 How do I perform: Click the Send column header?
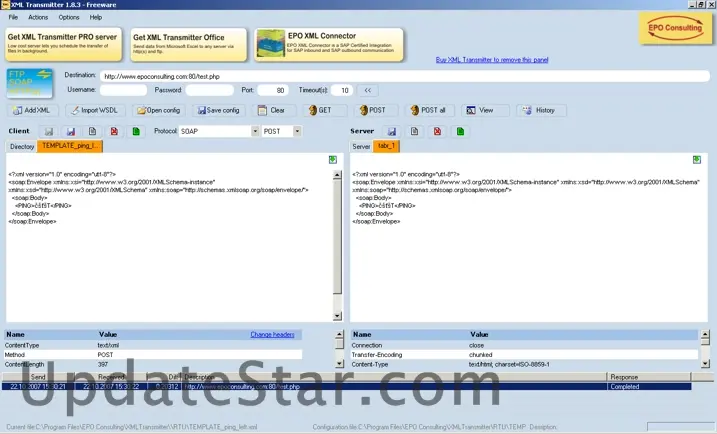point(38,377)
